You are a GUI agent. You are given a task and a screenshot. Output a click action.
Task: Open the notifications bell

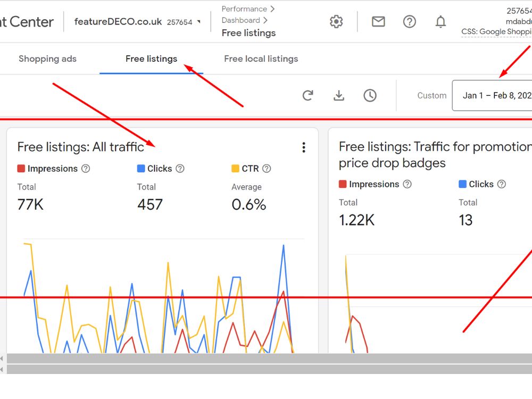440,21
